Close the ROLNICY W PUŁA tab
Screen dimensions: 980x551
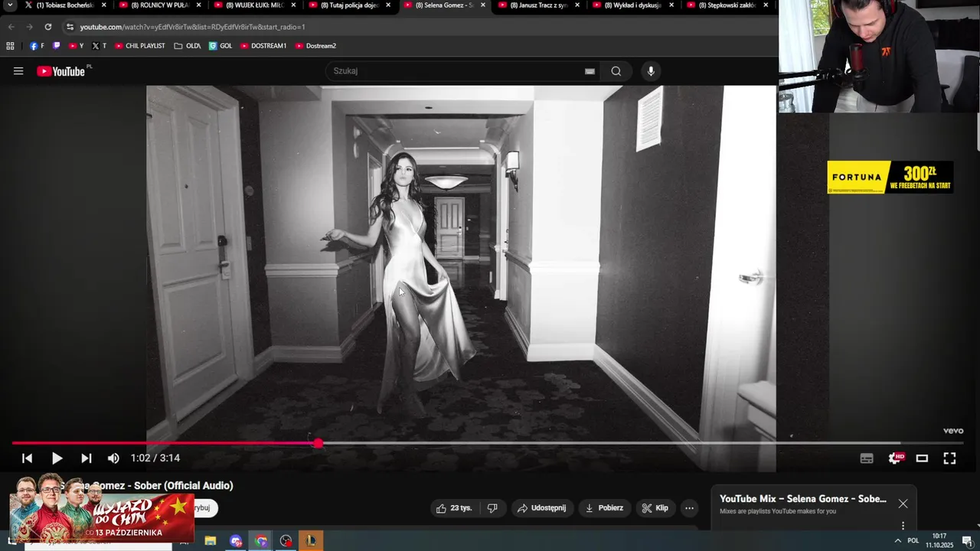(x=198, y=5)
